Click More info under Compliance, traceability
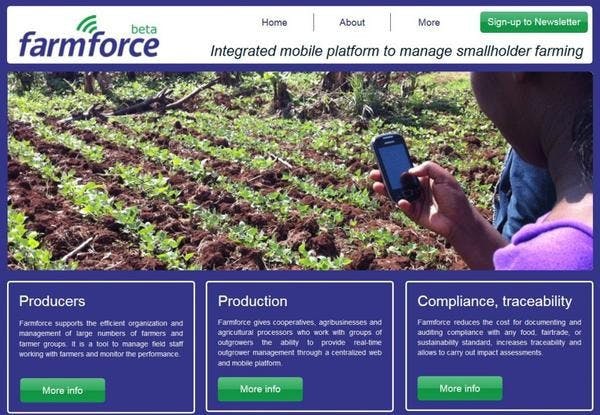Viewport: 600px width, 415px height. tap(460, 388)
